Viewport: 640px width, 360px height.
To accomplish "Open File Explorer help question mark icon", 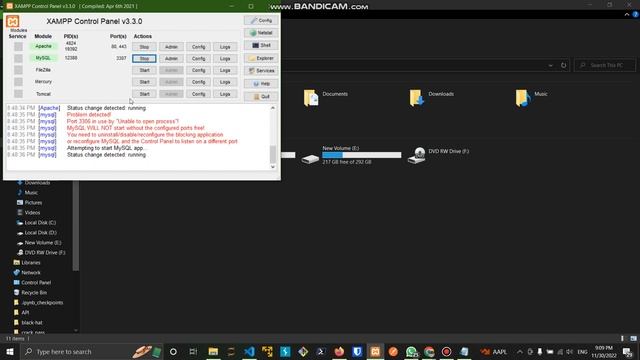I will (x=636, y=14).
